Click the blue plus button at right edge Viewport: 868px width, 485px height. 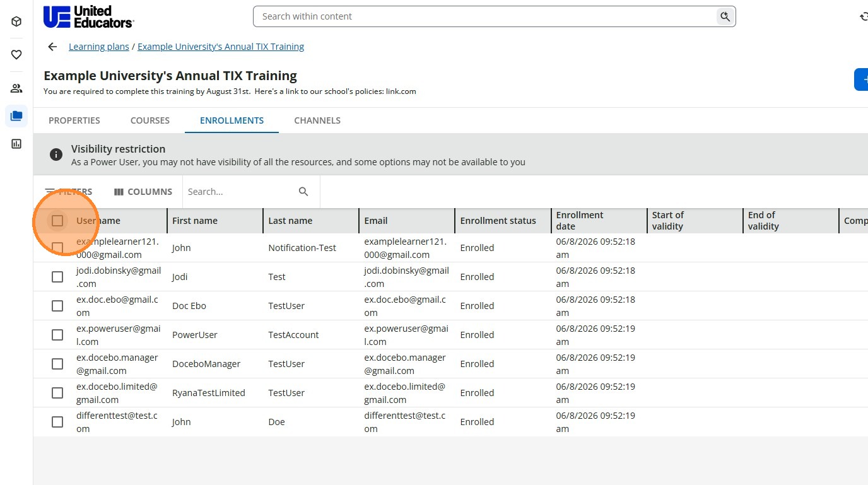click(862, 79)
